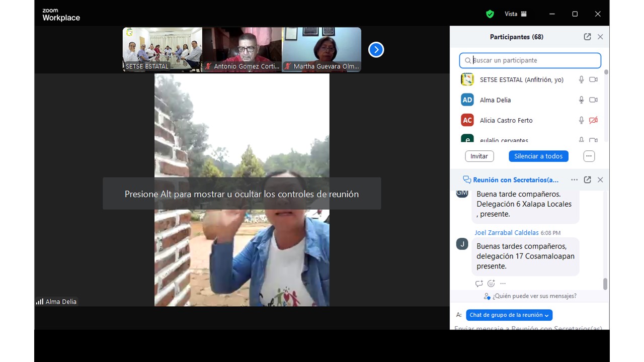Open the Vista layout menu
This screenshot has height=362, width=644.
[515, 14]
